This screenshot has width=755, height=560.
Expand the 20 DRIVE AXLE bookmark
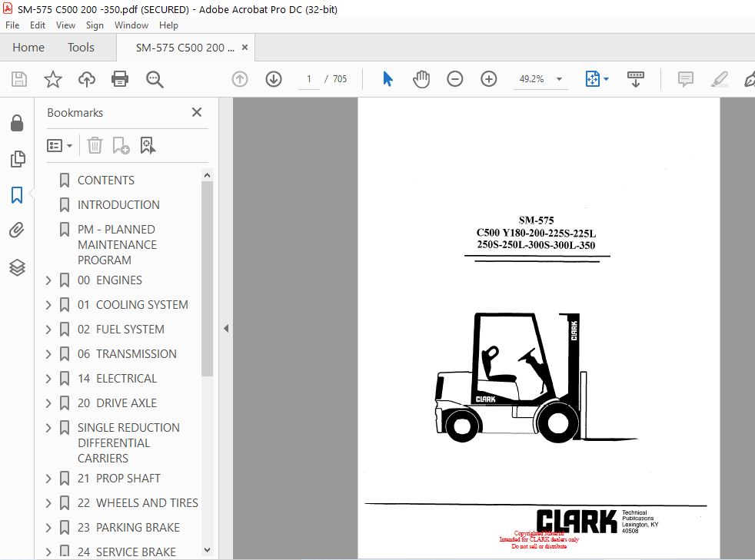click(x=48, y=403)
